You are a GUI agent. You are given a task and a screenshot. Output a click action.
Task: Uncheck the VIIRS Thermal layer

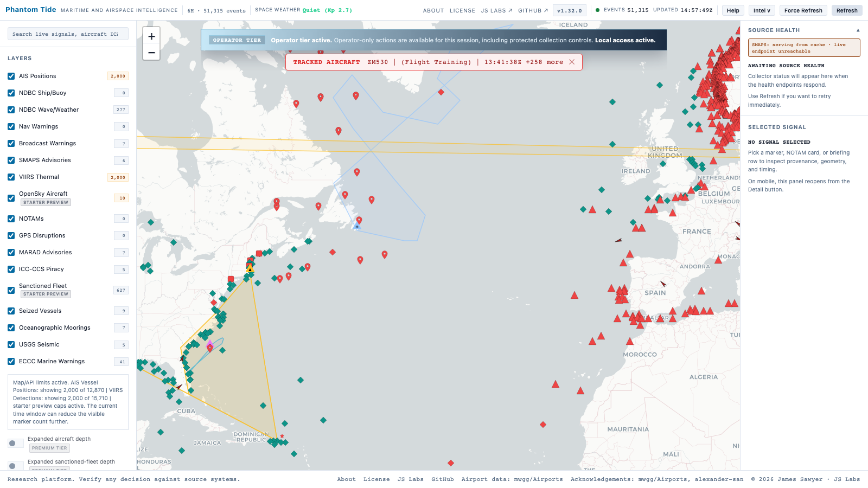click(x=11, y=177)
